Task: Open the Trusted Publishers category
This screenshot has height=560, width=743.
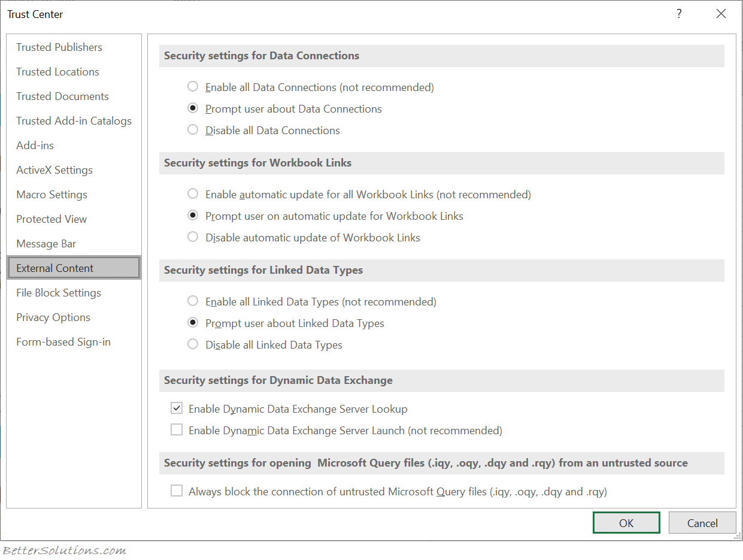Action: click(74, 47)
